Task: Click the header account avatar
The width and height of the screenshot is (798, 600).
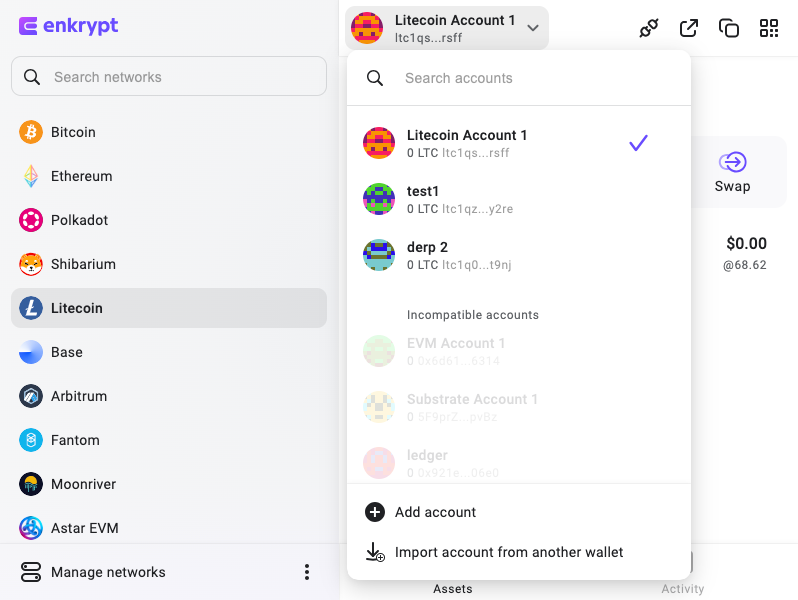Action: (x=367, y=28)
